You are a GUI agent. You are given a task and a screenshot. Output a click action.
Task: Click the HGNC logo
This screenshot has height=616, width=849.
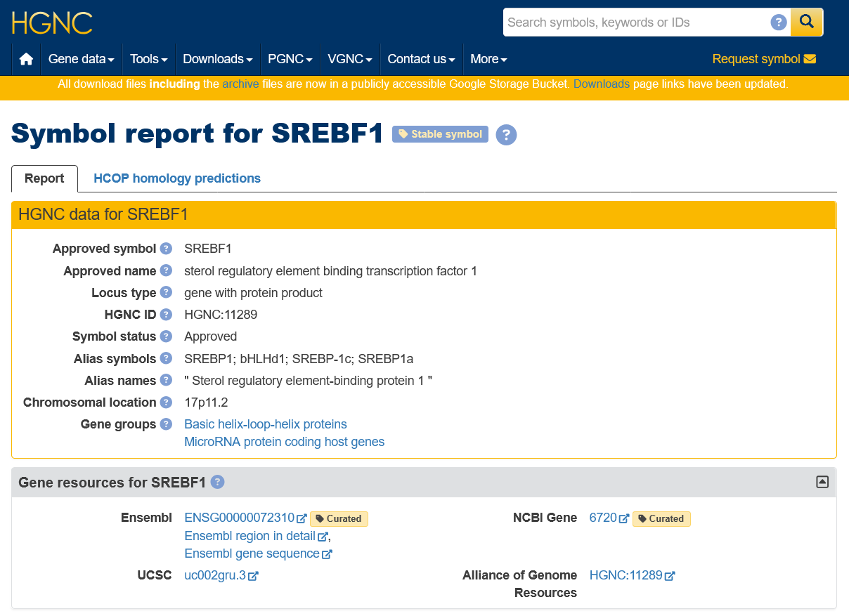(52, 23)
